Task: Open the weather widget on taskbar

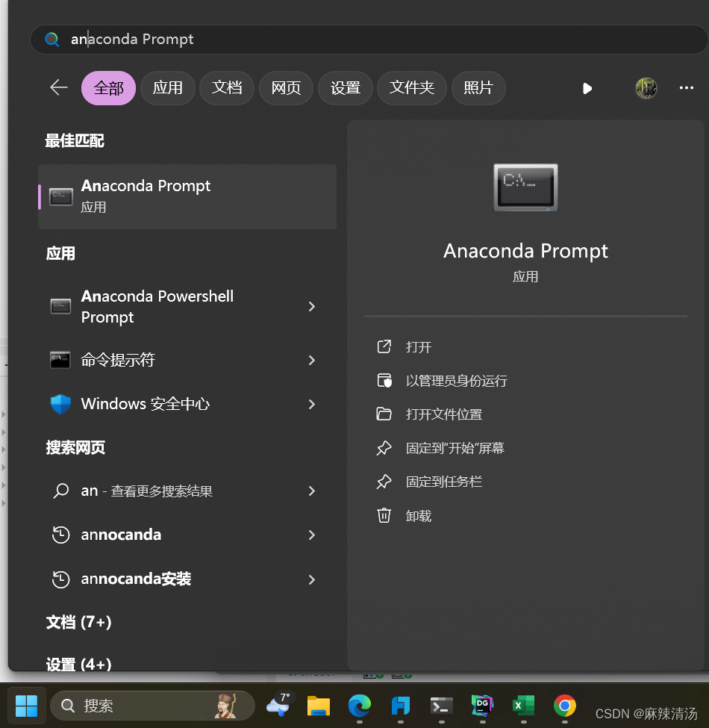Action: coord(278,705)
